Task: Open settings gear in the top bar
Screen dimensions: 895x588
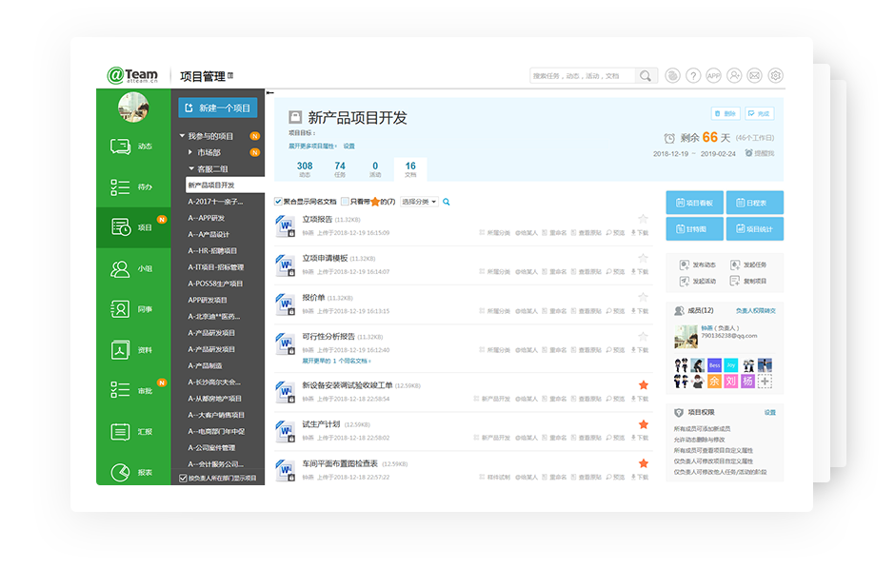Action: 776,76
